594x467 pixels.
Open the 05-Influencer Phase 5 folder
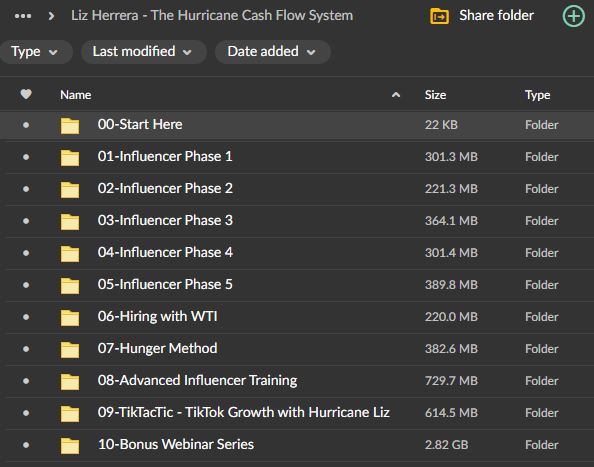(165, 284)
